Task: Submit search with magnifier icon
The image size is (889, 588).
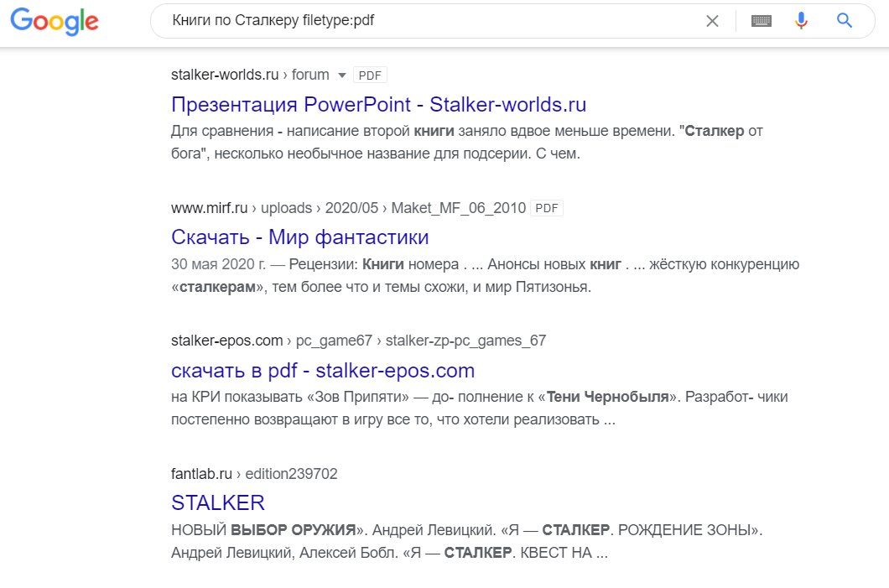Action: point(845,20)
